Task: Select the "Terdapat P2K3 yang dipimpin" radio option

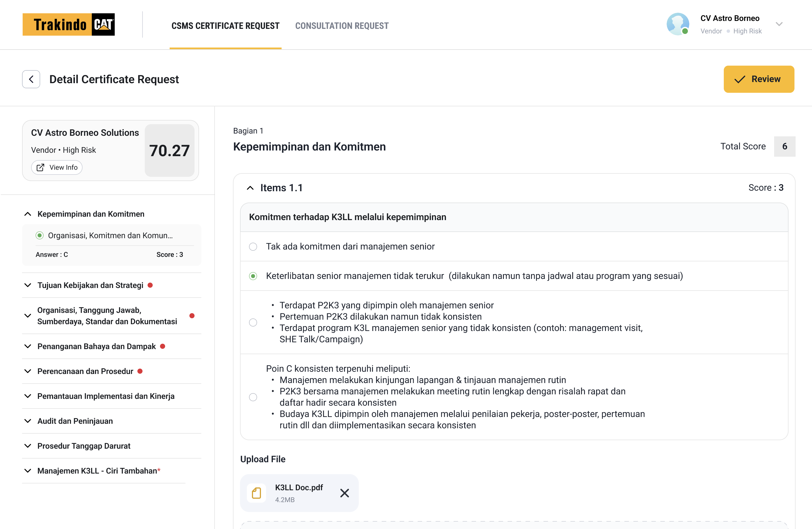Action: (x=253, y=322)
